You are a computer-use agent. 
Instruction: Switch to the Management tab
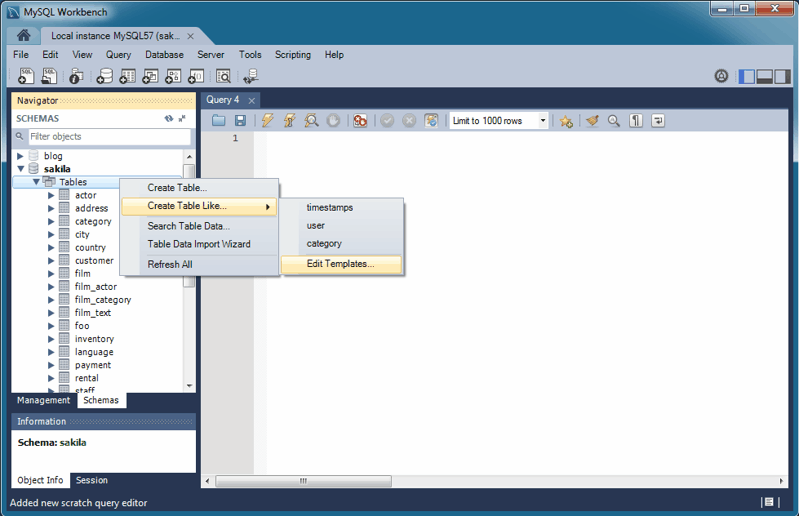tap(44, 400)
